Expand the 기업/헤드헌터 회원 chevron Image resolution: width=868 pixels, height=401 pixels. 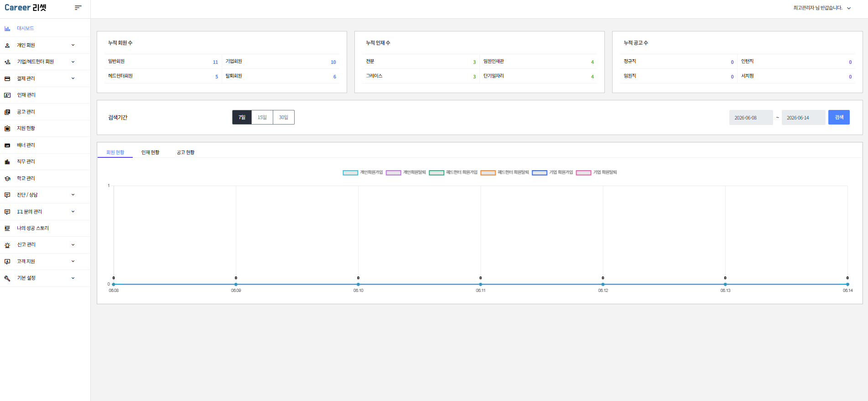pos(73,62)
